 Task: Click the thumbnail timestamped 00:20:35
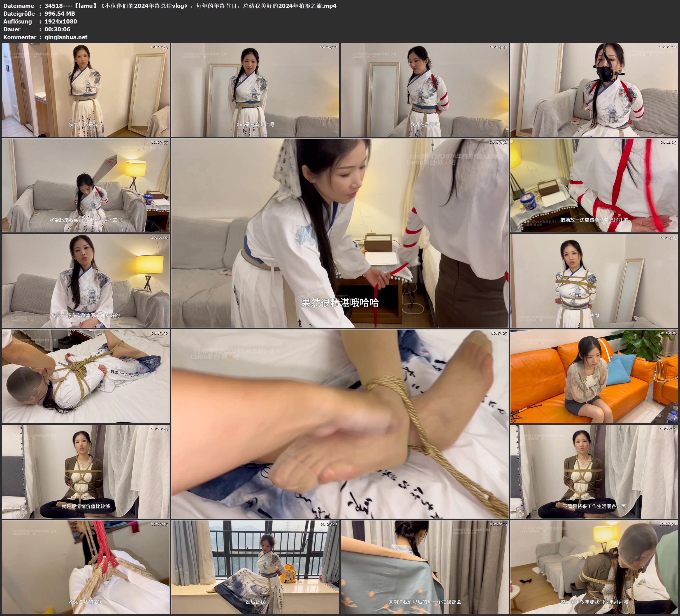(x=86, y=472)
